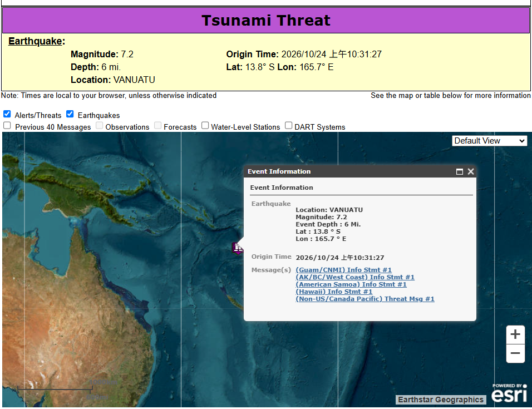Open Hawaii Info Stmt #1 link
The image size is (532, 409).
point(334,292)
